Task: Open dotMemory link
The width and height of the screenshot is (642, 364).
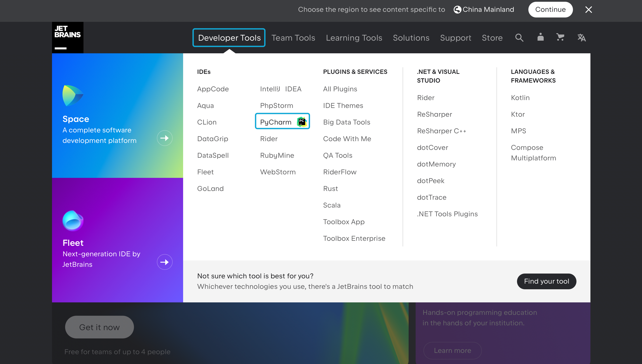Action: coord(436,164)
